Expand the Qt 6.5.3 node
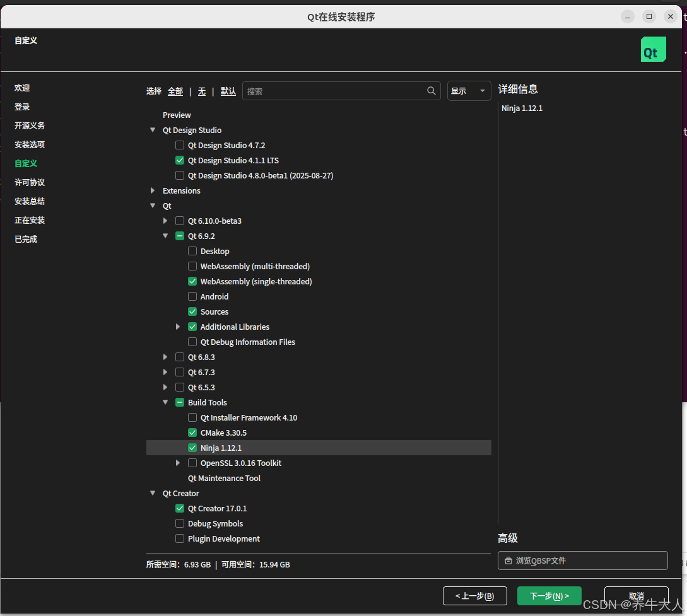The width and height of the screenshot is (687, 616). (x=165, y=387)
